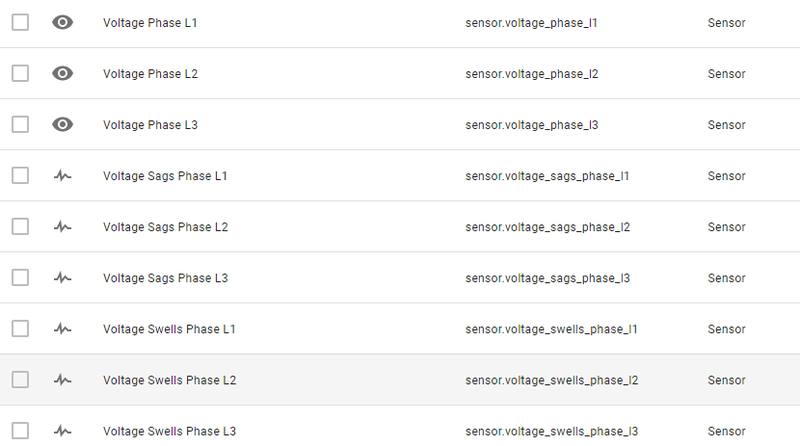Click pulse icon beside Voltage Swells Phase L3
This screenshot has width=800, height=446.
[63, 430]
